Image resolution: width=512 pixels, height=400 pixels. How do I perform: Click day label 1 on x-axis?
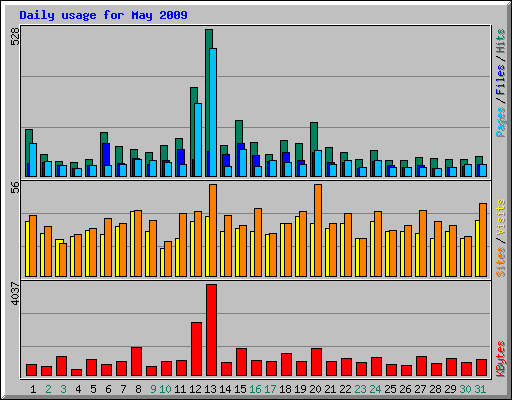[33, 389]
